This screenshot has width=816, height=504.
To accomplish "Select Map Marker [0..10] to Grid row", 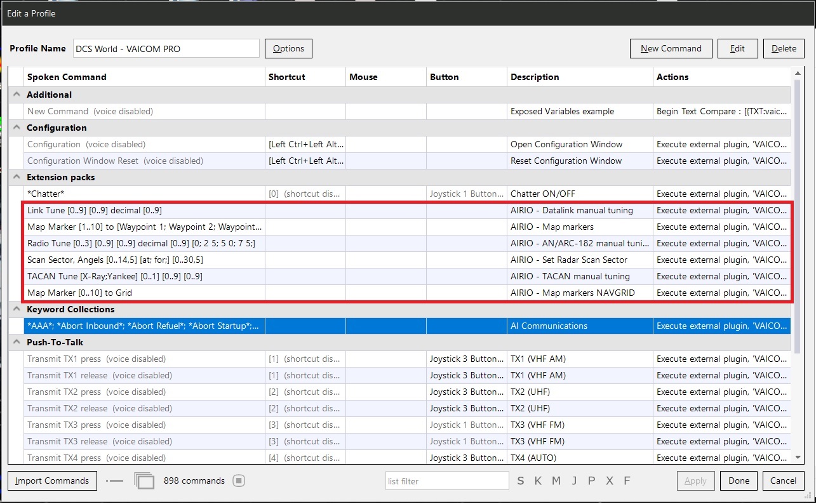I will (x=407, y=293).
